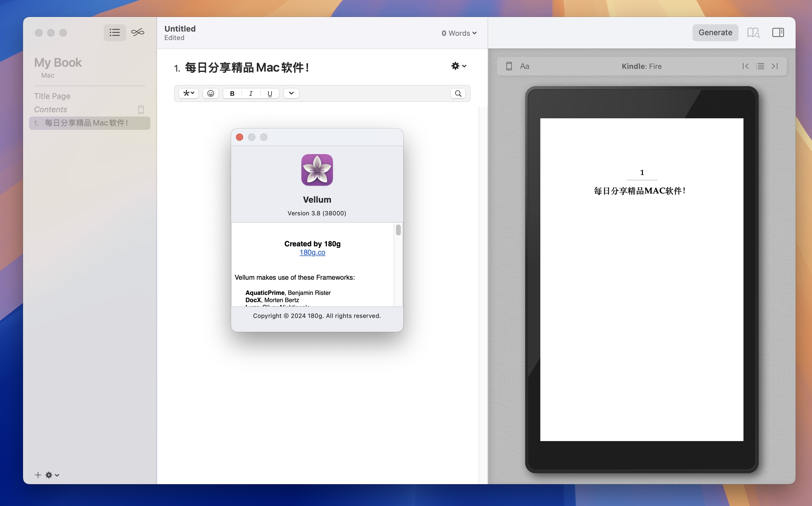
Task: Open the Aa font settings in preview
Action: point(524,66)
